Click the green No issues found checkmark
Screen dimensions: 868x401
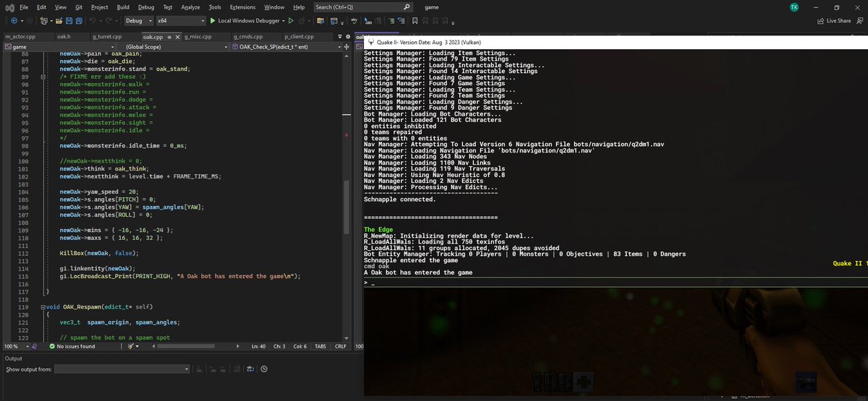coord(52,346)
